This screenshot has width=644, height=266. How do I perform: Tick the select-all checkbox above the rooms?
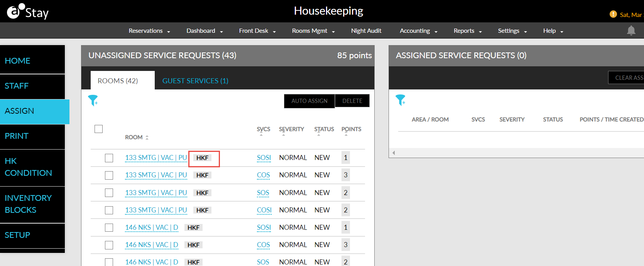(99, 129)
